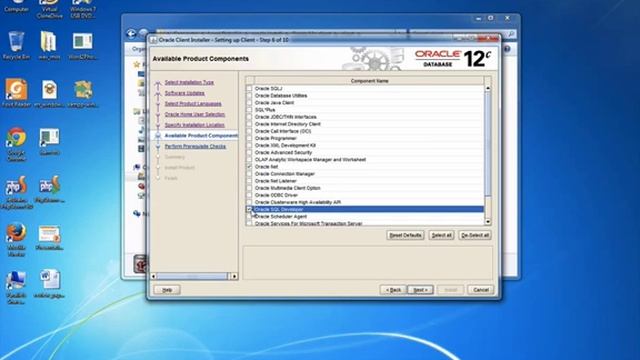Open the zipped folder icon beside Recycle Bin
This screenshot has height=360, width=640.
point(49,45)
